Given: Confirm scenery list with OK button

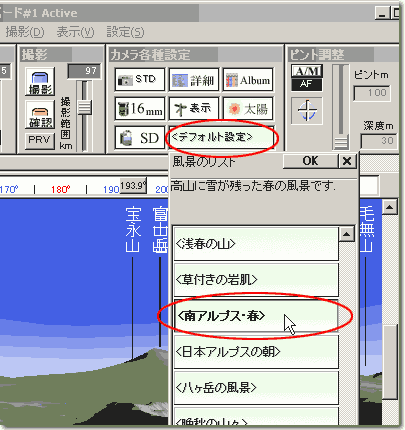Looking at the screenshot, I should [x=310, y=161].
